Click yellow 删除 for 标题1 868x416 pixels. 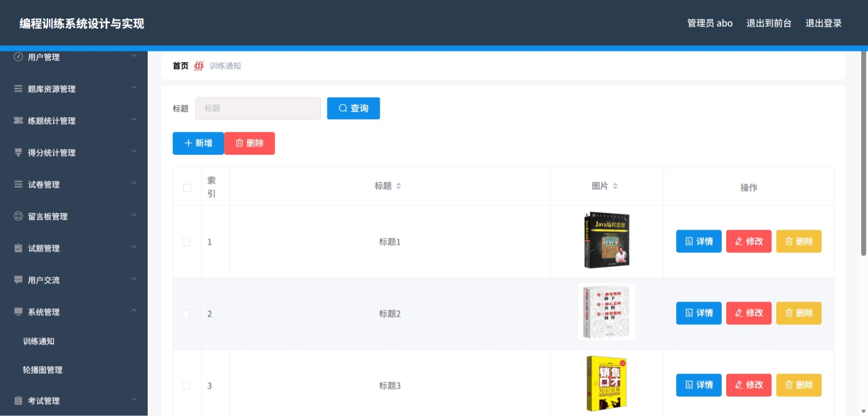(x=799, y=242)
